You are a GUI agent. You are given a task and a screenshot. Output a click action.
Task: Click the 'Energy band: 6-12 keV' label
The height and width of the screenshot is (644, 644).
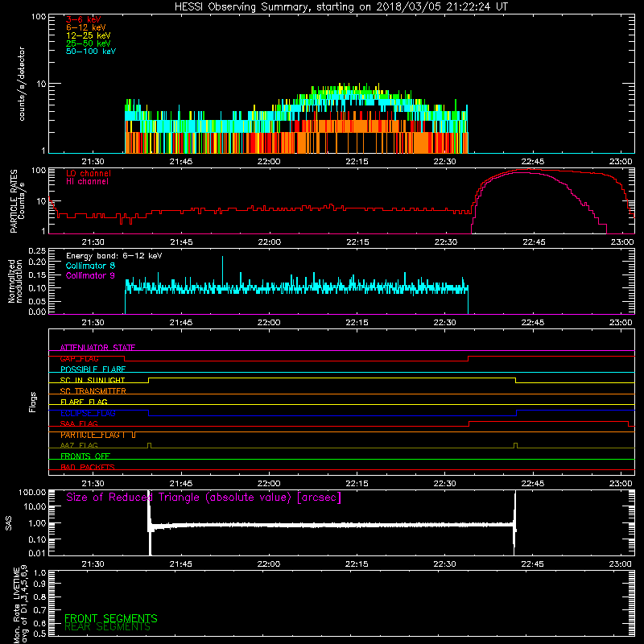coord(114,256)
